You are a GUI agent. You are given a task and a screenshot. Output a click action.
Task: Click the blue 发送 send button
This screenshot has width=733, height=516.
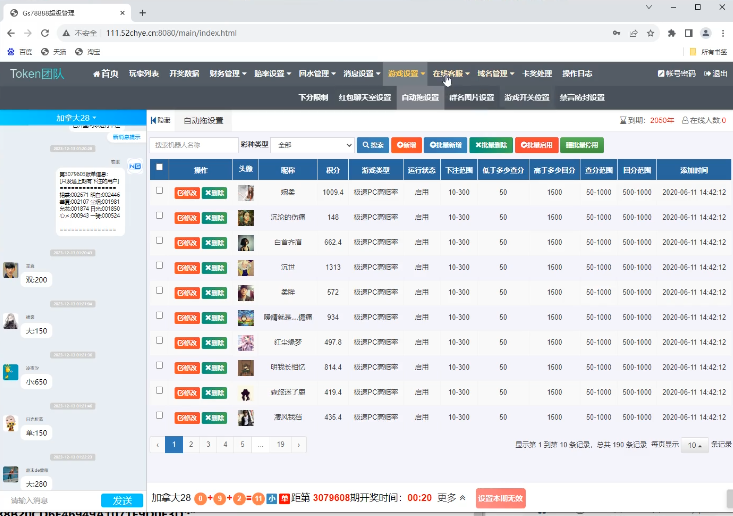pyautogui.click(x=122, y=500)
